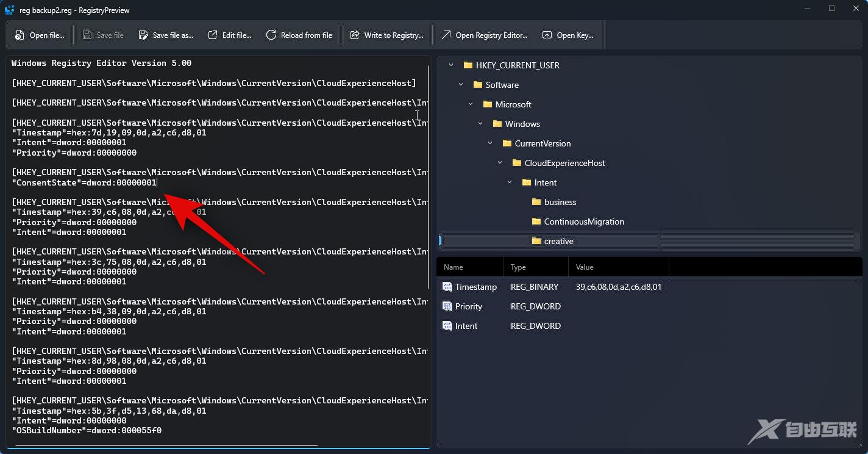Viewport: 868px width, 454px height.
Task: Collapse the CloudExperienceHost chevron
Action: click(x=500, y=163)
